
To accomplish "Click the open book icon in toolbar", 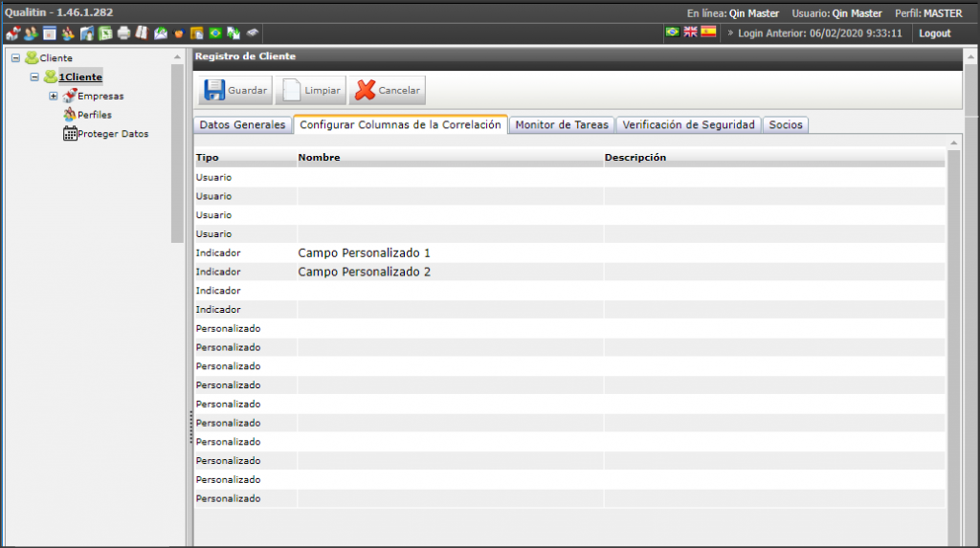I will pyautogui.click(x=142, y=33).
